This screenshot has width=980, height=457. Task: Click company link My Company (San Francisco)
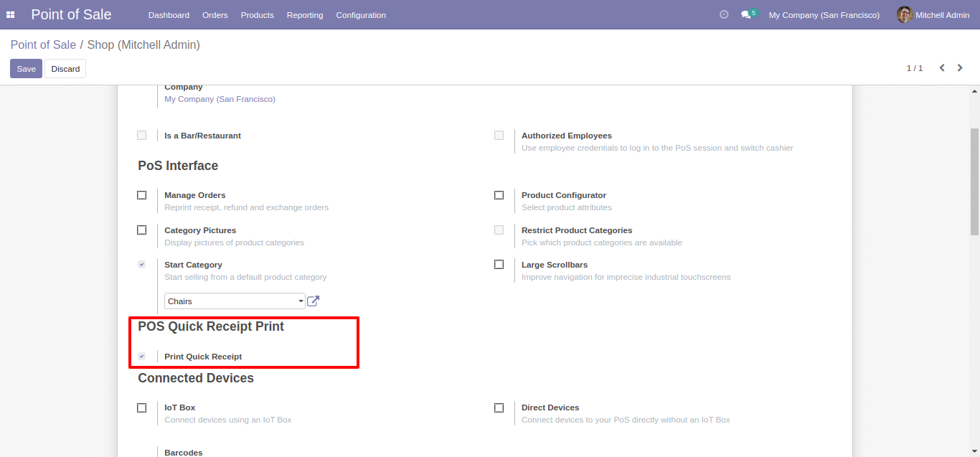point(220,99)
